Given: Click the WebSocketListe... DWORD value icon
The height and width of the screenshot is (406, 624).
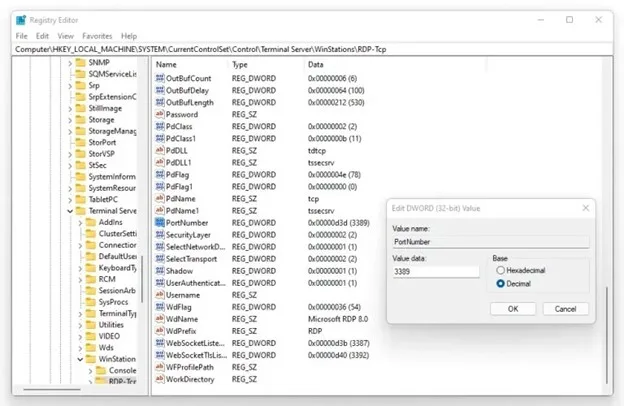Looking at the screenshot, I should tap(160, 343).
